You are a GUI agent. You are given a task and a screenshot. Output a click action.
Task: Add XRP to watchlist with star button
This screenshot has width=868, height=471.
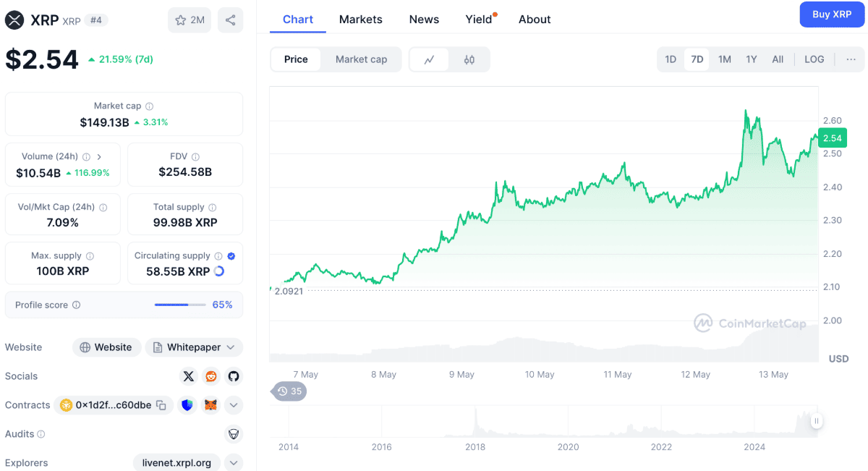point(190,20)
